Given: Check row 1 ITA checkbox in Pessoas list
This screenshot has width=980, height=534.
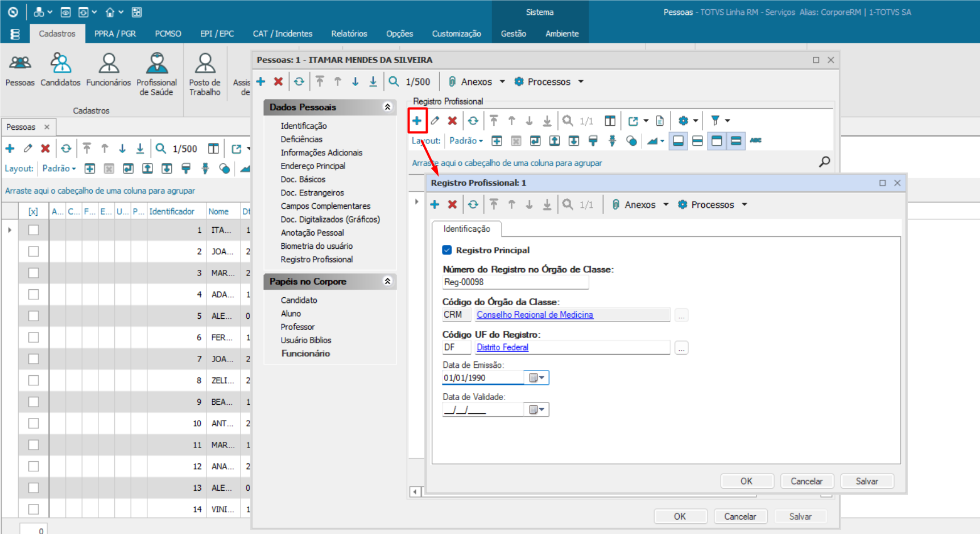Looking at the screenshot, I should pos(34,230).
